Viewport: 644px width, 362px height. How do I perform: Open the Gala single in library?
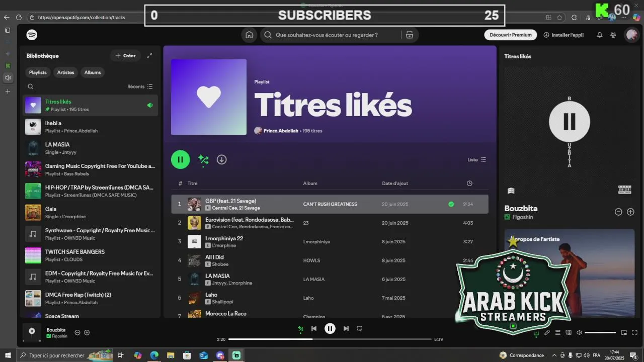coord(91,213)
